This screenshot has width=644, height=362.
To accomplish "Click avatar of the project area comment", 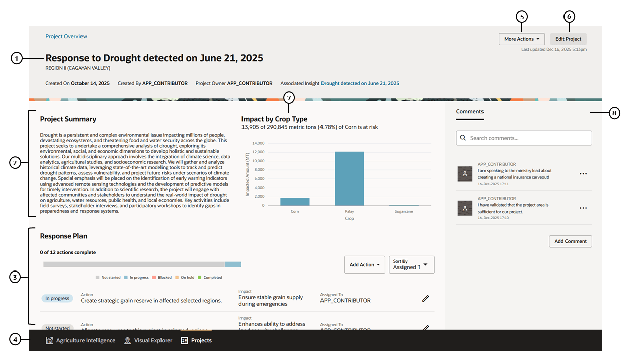I will (x=465, y=208).
